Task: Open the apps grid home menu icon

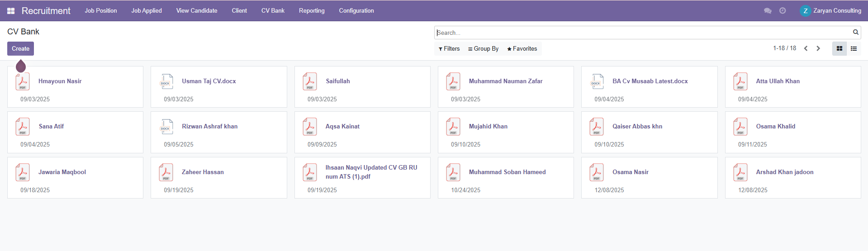Action: [x=11, y=11]
